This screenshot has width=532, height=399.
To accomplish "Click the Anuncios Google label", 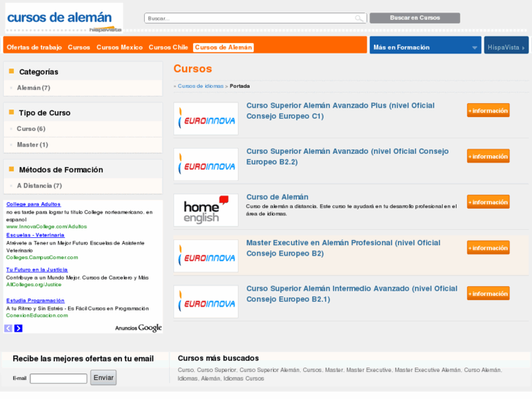I will point(138,328).
